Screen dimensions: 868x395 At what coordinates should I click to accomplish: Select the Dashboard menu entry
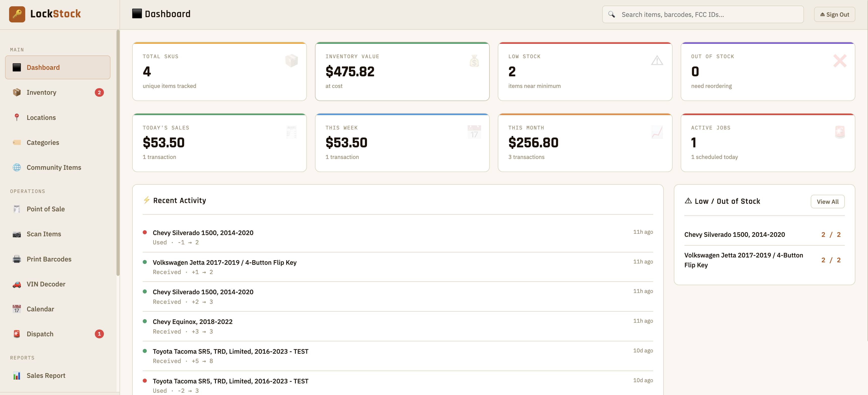point(43,67)
